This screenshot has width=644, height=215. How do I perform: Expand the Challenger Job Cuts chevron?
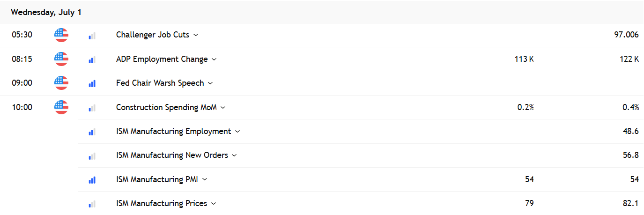pos(196,35)
